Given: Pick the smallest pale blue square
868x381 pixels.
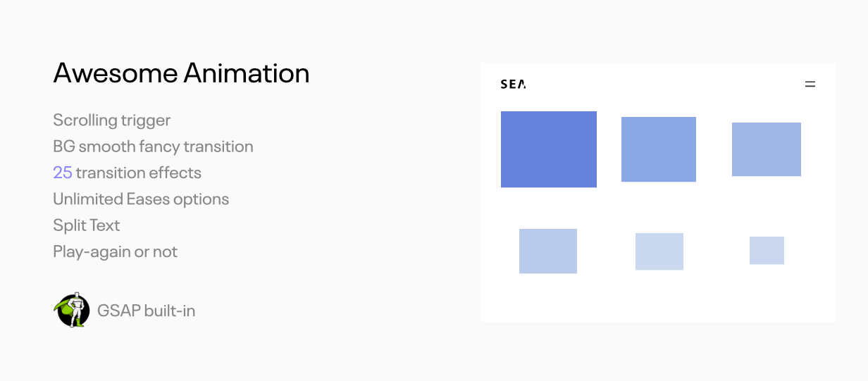Looking at the screenshot, I should tap(767, 251).
